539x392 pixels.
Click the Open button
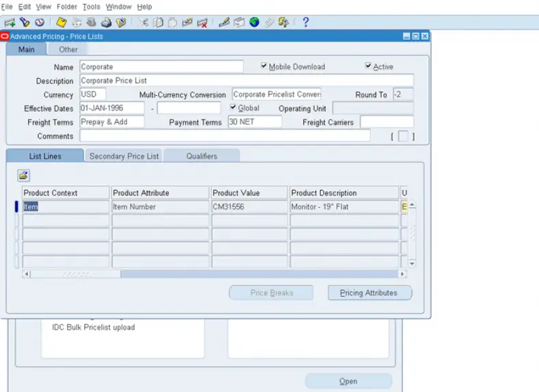pos(348,381)
